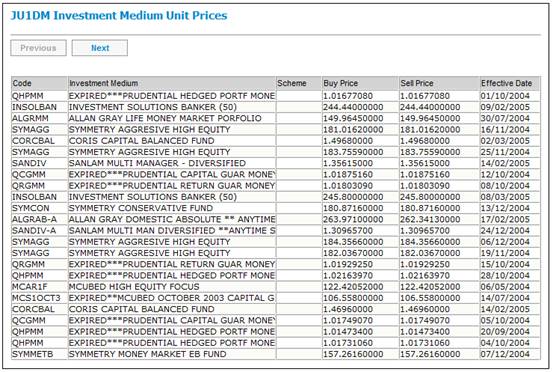The image size is (553, 372).
Task: Select the MCUBED HIGH EQUITY FOCUS row
Action: [x=276, y=287]
